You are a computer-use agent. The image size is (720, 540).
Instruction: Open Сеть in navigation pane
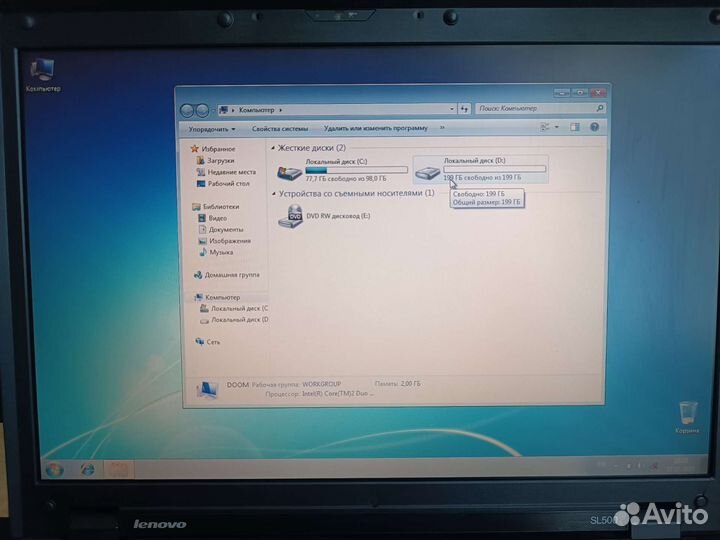pyautogui.click(x=208, y=342)
